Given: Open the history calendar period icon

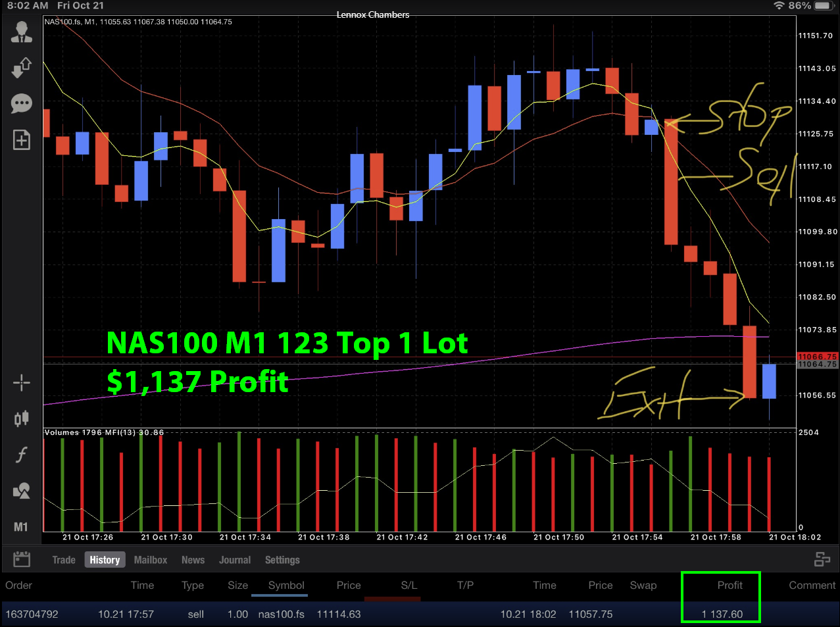Looking at the screenshot, I should (22, 560).
